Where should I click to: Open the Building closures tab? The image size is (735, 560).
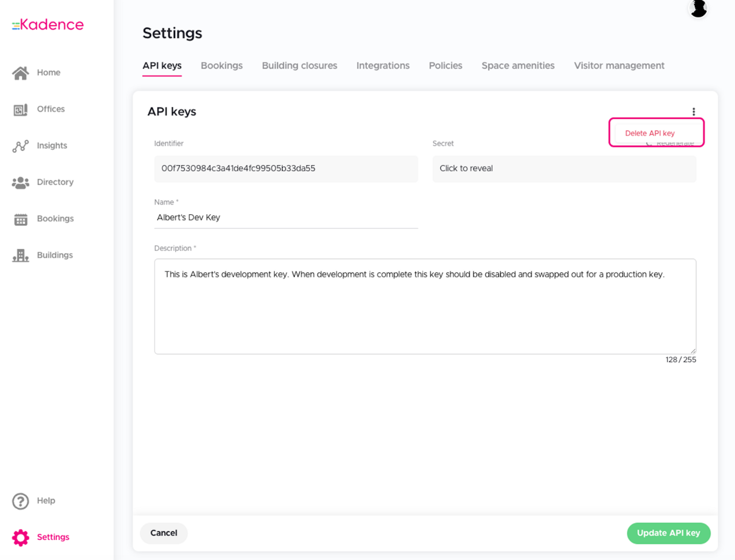[x=299, y=65]
